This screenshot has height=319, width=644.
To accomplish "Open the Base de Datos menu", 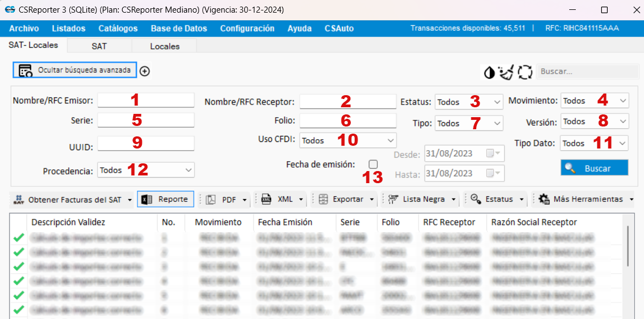I will point(179,29).
